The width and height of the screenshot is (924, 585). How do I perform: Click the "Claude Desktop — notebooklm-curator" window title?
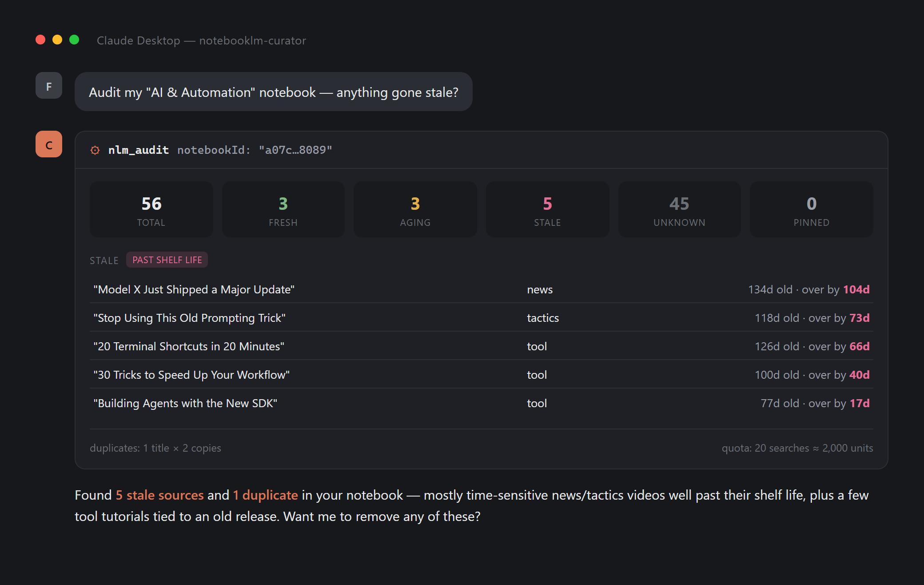pos(201,40)
